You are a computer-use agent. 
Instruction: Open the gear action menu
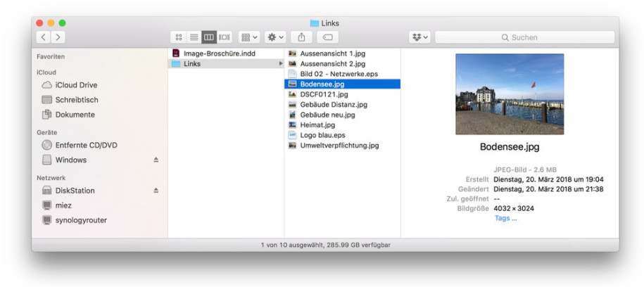275,37
